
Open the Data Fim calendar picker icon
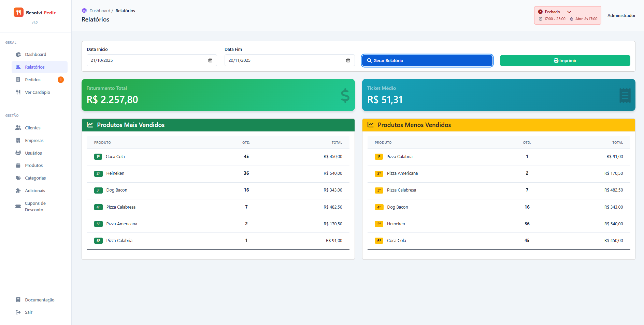point(348,60)
